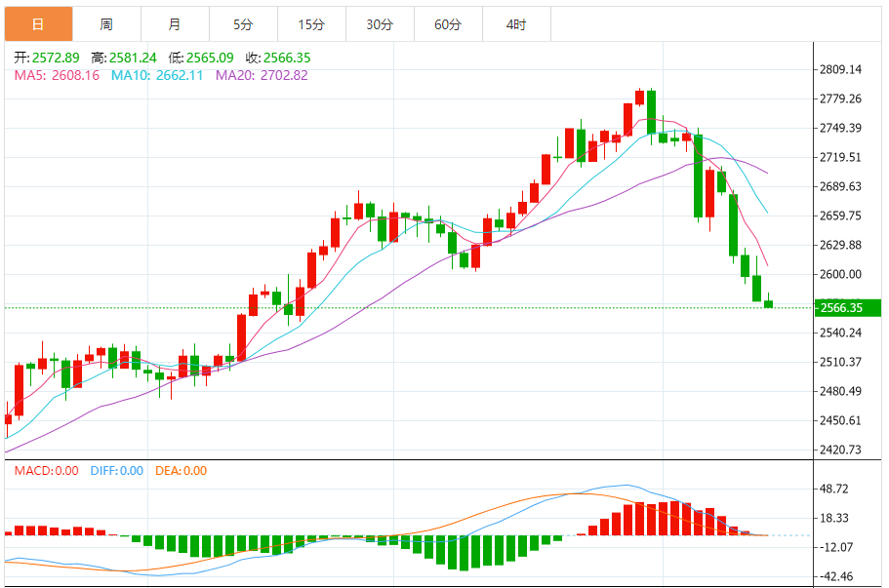Click the green 2566.35 current price tag

[x=848, y=307]
